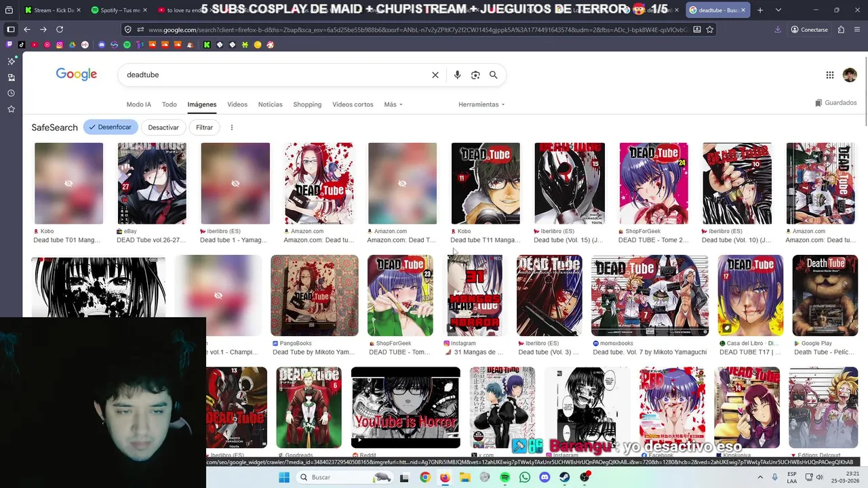Expand the Herramientas tools dropdown
868x488 pixels.
pyautogui.click(x=481, y=104)
